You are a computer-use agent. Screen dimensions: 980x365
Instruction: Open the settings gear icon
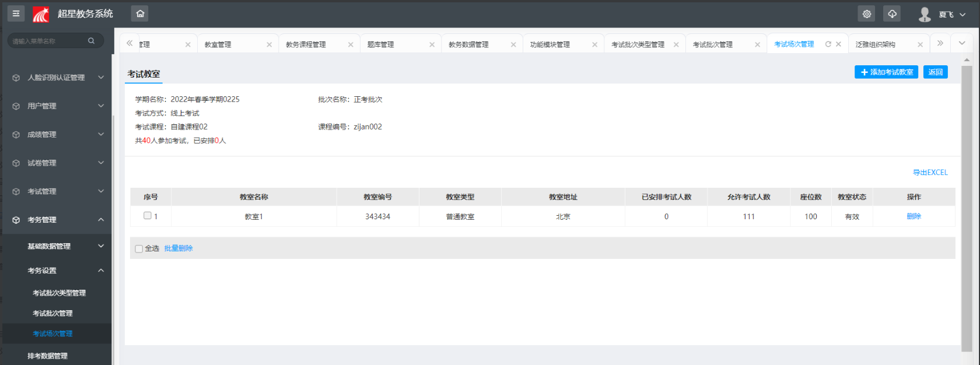click(867, 13)
